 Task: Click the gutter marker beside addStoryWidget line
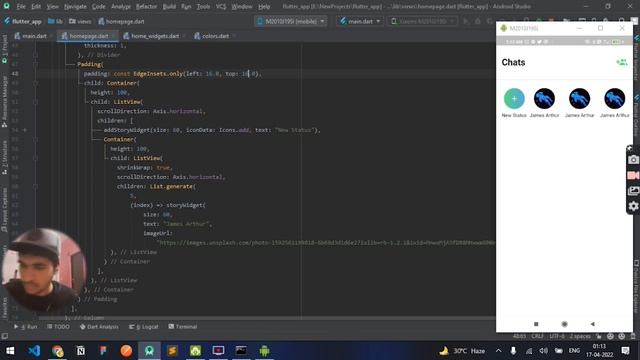[x=25, y=130]
